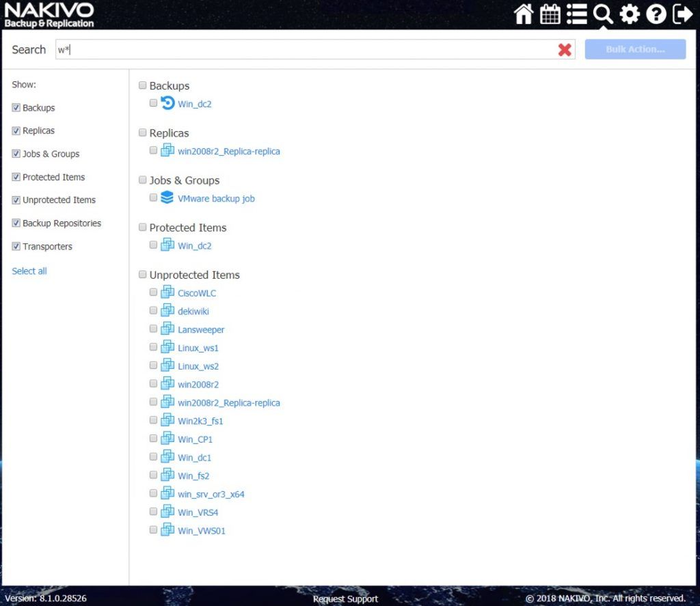Viewport: 700px width, 606px height.
Task: Tick the checkbox for Win_CP1
Action: [153, 439]
